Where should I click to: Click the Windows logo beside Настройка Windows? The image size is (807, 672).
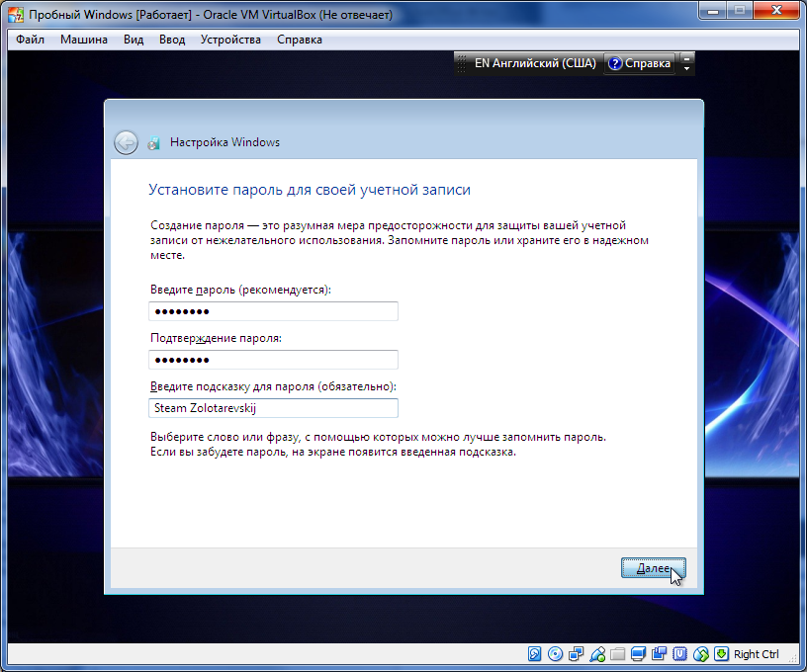[153, 142]
